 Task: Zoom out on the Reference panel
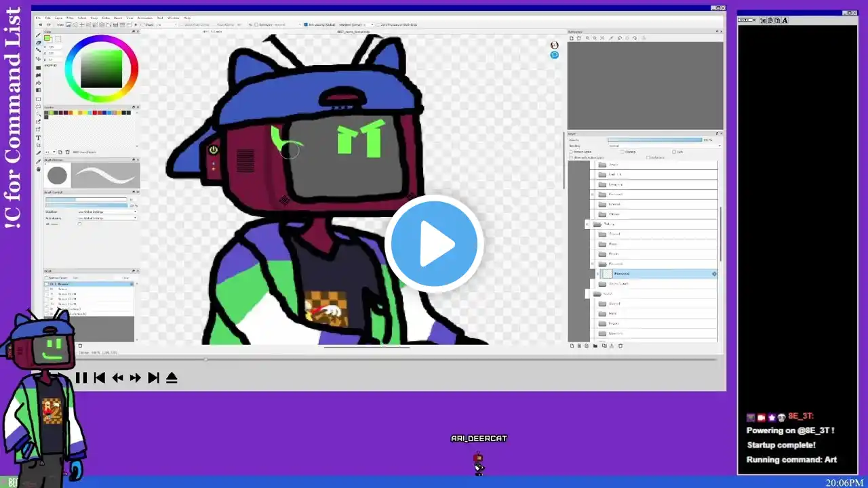tap(594, 38)
